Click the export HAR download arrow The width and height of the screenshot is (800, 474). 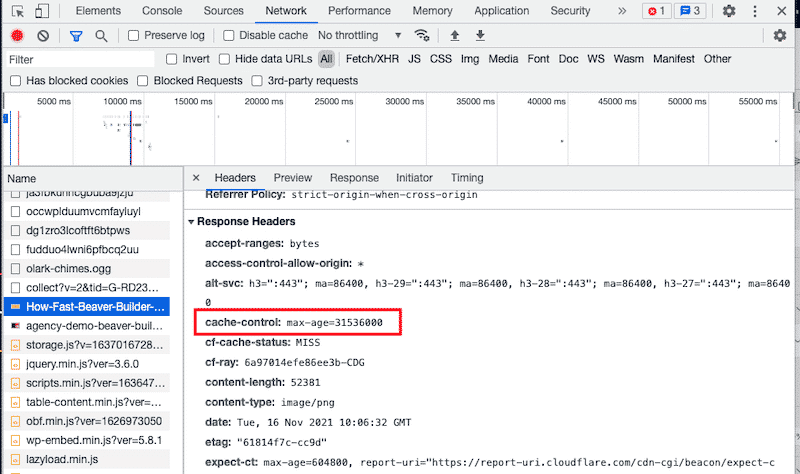coord(480,35)
